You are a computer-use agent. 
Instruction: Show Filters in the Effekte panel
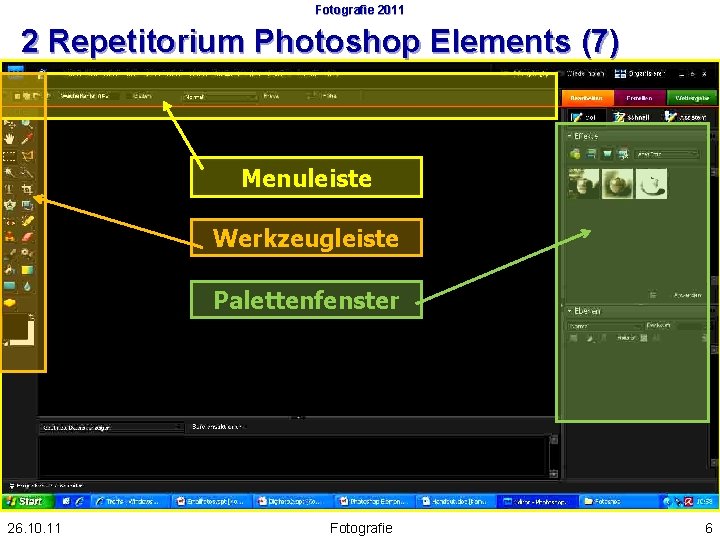(x=575, y=154)
